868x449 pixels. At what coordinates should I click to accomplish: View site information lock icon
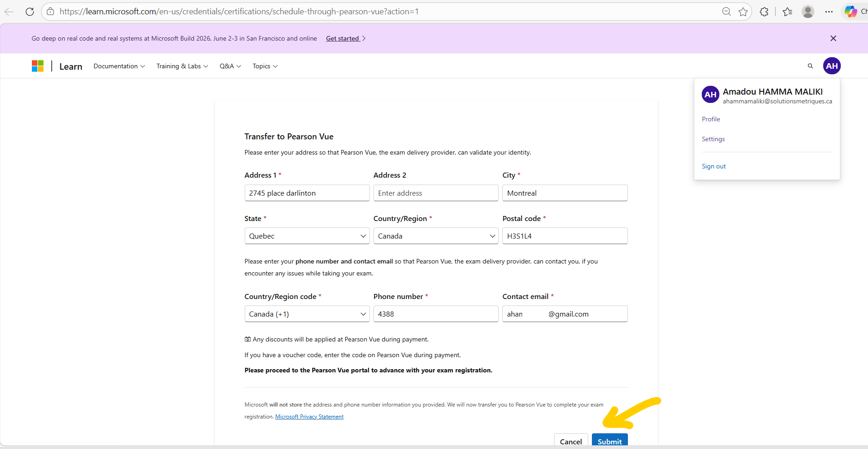(x=50, y=12)
